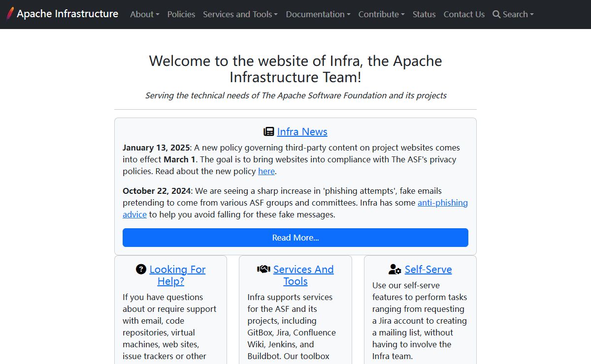This screenshot has height=364, width=591.
Task: Click the user-gear icon beside Self-Serve
Action: (x=395, y=269)
